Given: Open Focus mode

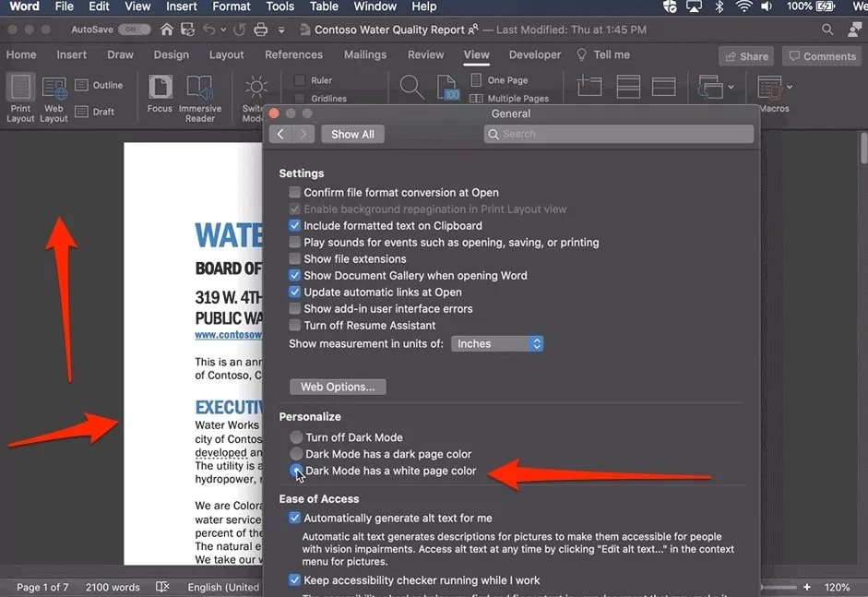Looking at the screenshot, I should (x=160, y=87).
